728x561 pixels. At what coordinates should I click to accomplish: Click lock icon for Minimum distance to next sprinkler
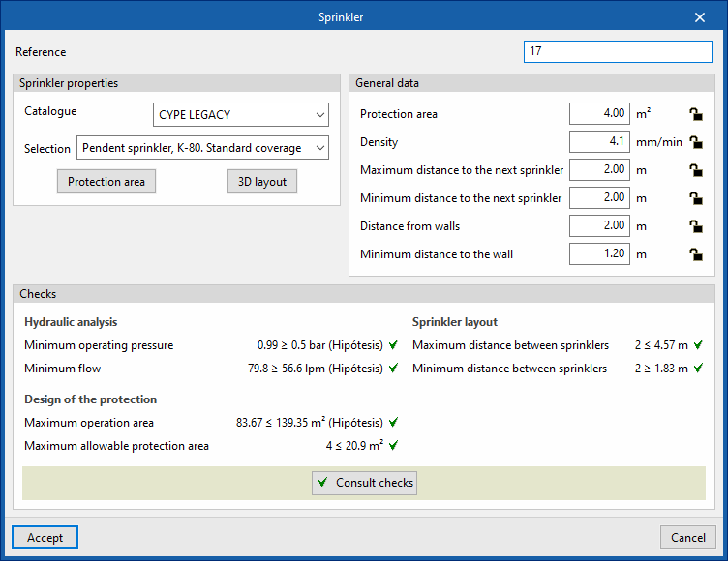tap(695, 198)
